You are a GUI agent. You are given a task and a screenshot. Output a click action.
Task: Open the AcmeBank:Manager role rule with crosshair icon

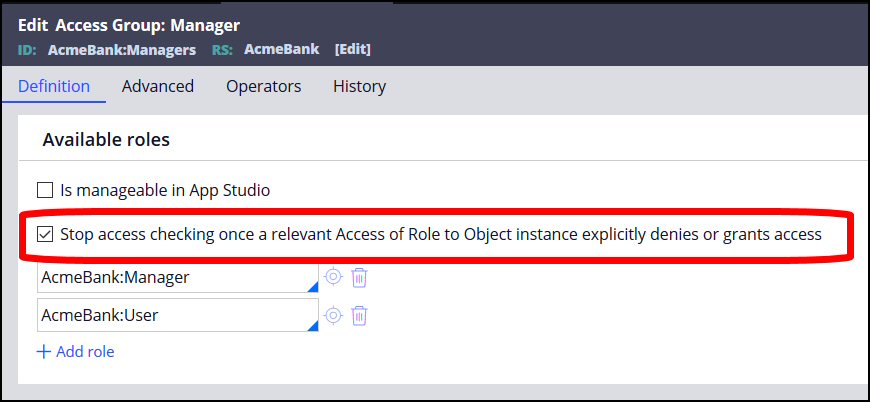(334, 277)
